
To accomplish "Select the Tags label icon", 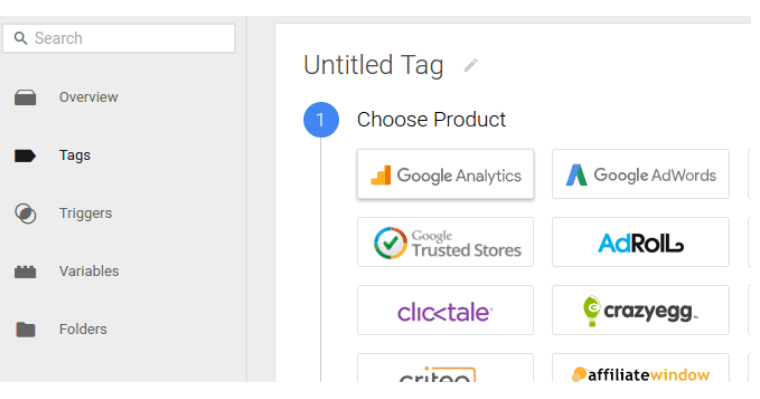I will pyautogui.click(x=25, y=156).
